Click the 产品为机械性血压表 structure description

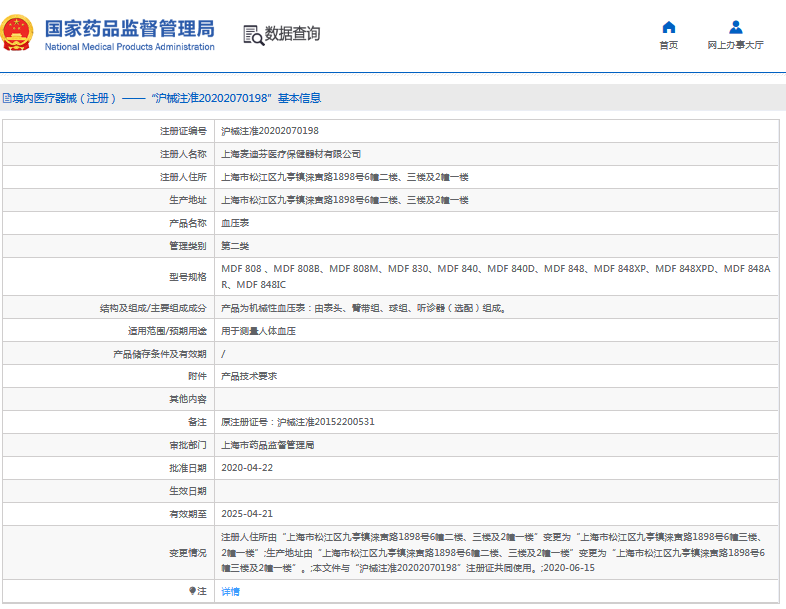[x=363, y=308]
